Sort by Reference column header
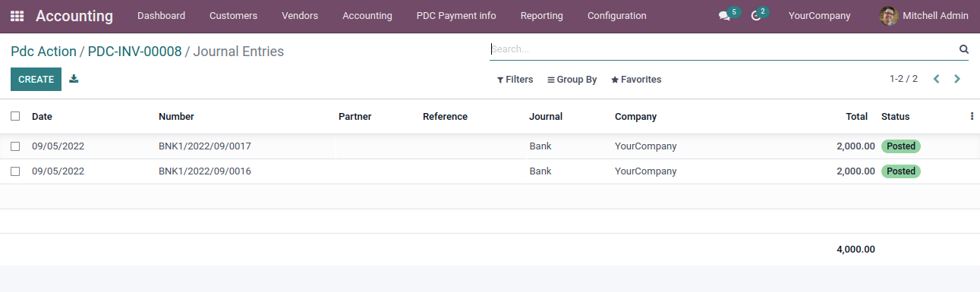This screenshot has height=292, width=980. pyautogui.click(x=445, y=117)
